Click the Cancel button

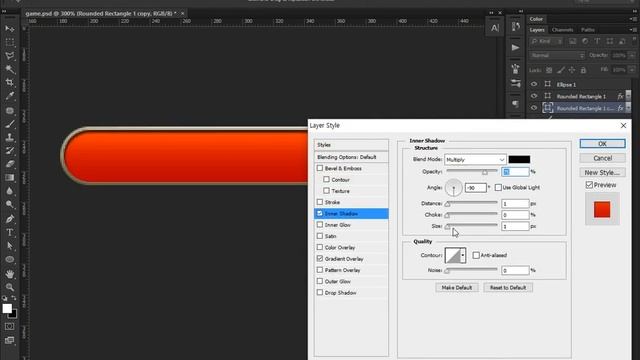[602, 158]
